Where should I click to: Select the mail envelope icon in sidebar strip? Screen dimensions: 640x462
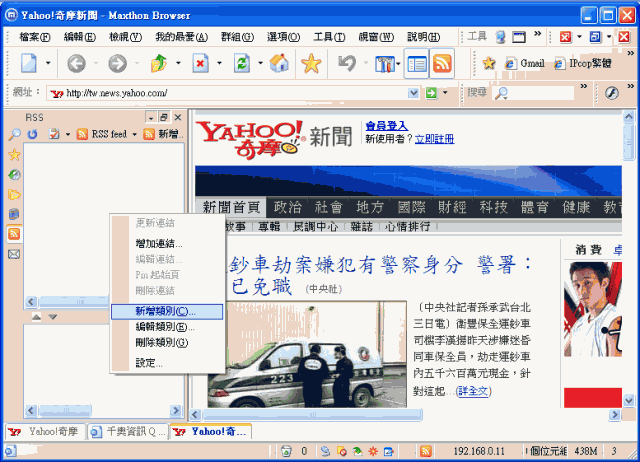coord(14,254)
